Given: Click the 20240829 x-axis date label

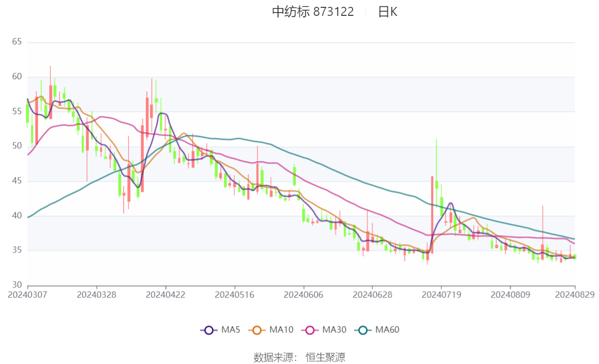Looking at the screenshot, I should (x=575, y=295).
